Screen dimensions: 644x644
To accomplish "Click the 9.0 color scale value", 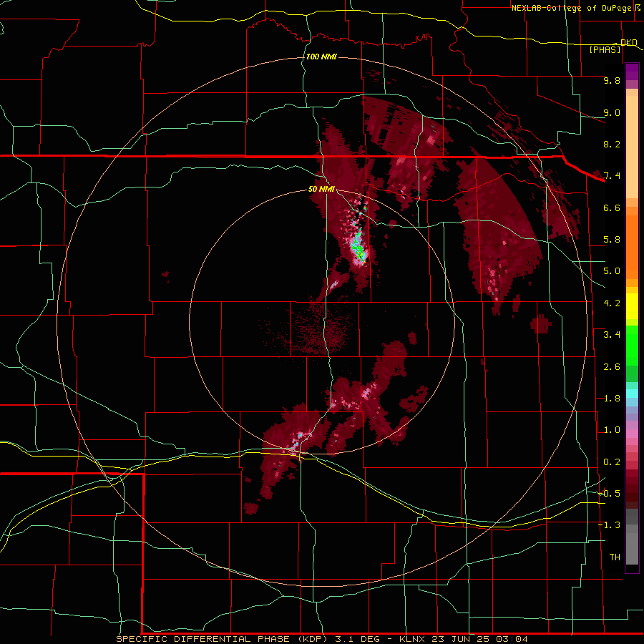I will 612,112.
